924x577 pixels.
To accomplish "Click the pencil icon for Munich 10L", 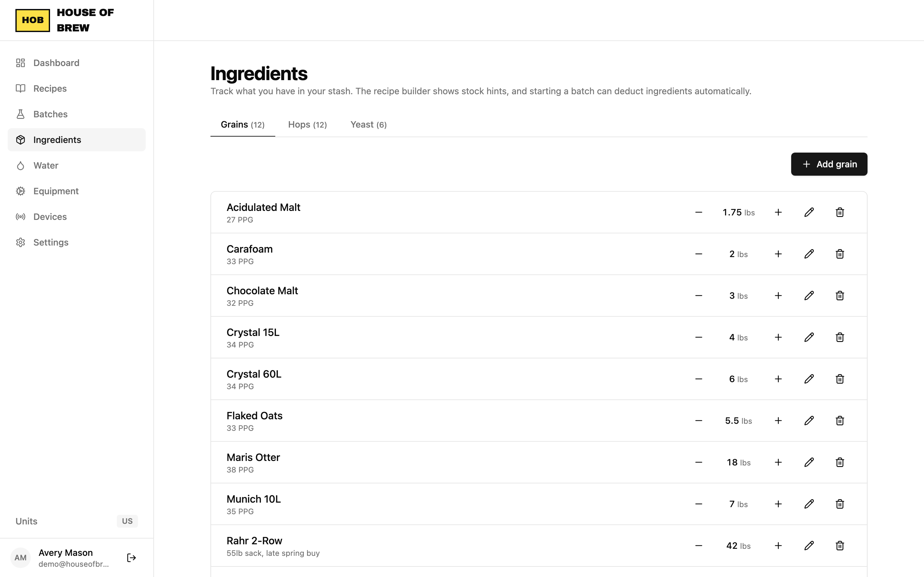I will tap(809, 504).
